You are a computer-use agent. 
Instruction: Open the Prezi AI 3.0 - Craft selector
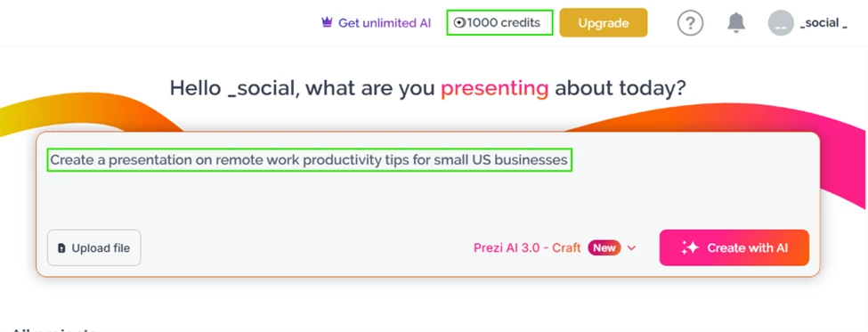(527, 248)
